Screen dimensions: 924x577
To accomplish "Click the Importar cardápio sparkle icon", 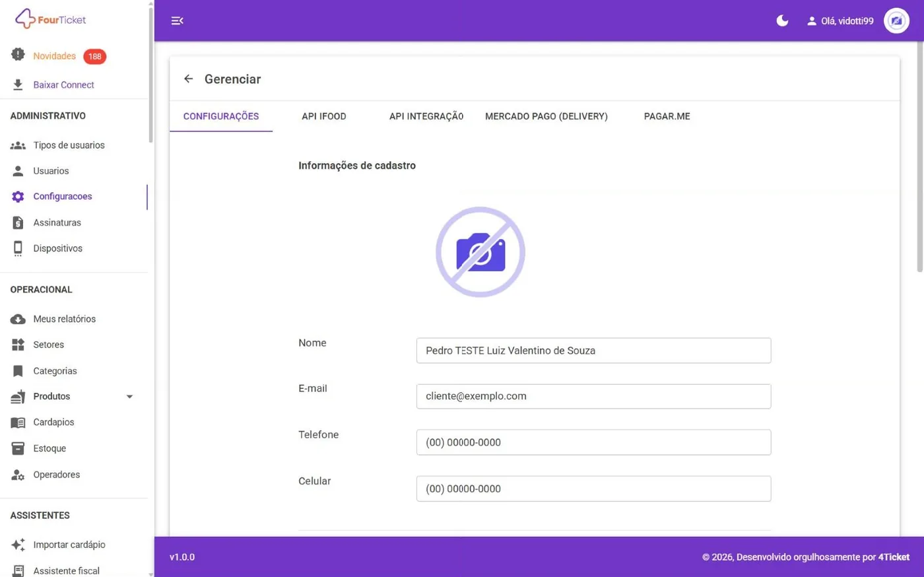I will tap(18, 545).
